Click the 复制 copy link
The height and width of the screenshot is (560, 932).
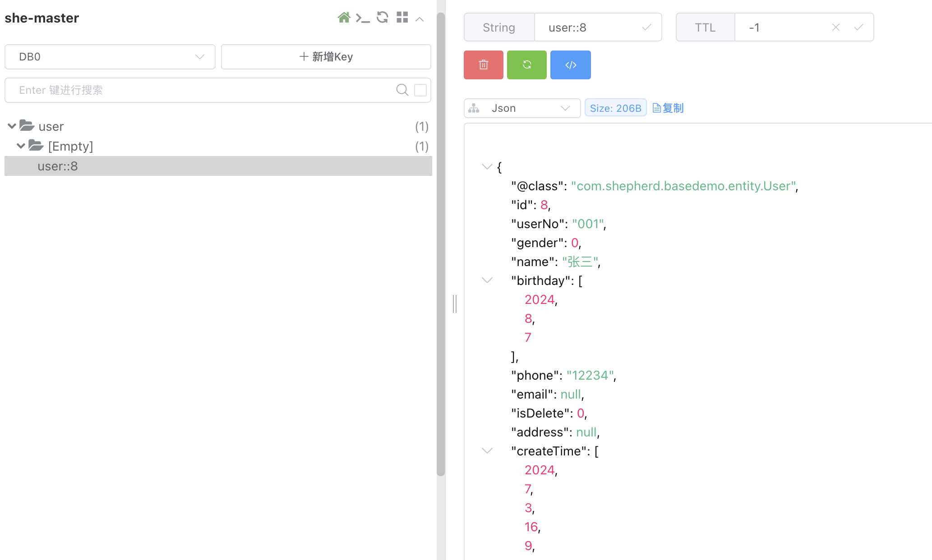click(x=668, y=108)
